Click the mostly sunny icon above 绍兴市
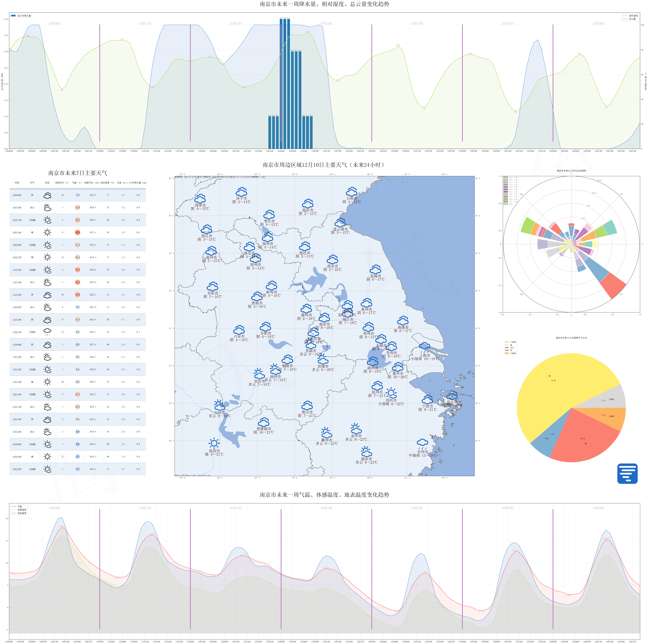Image resolution: width=648 pixels, height=644 pixels. click(x=391, y=393)
